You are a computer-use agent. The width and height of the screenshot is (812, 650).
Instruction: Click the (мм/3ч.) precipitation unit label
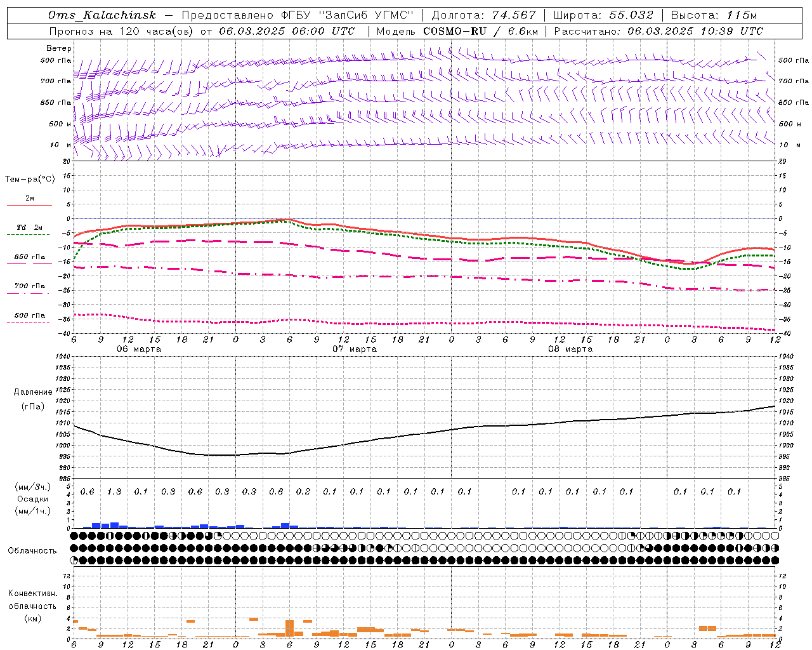pos(32,487)
